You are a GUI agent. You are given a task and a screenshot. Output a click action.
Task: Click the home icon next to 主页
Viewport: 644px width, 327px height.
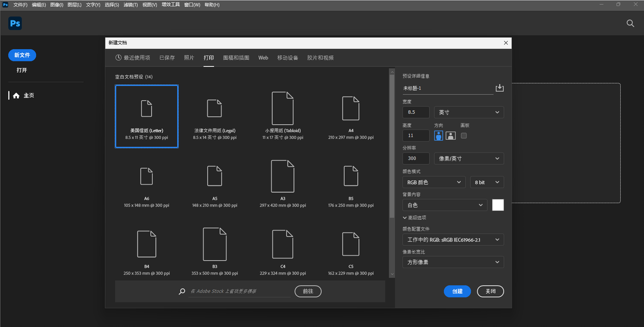(16, 96)
